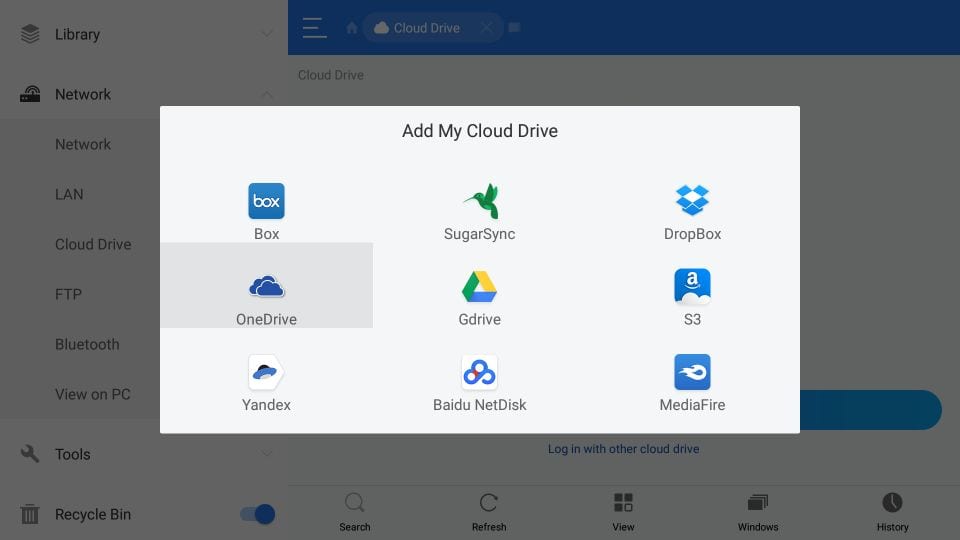Click the Network router icon
Viewport: 960px width, 540px height.
click(x=30, y=94)
